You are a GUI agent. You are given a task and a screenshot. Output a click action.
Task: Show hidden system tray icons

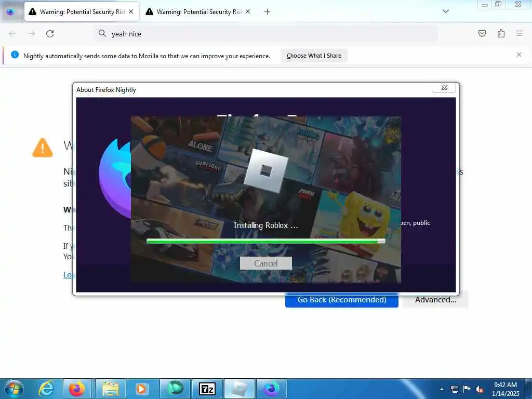click(x=442, y=389)
